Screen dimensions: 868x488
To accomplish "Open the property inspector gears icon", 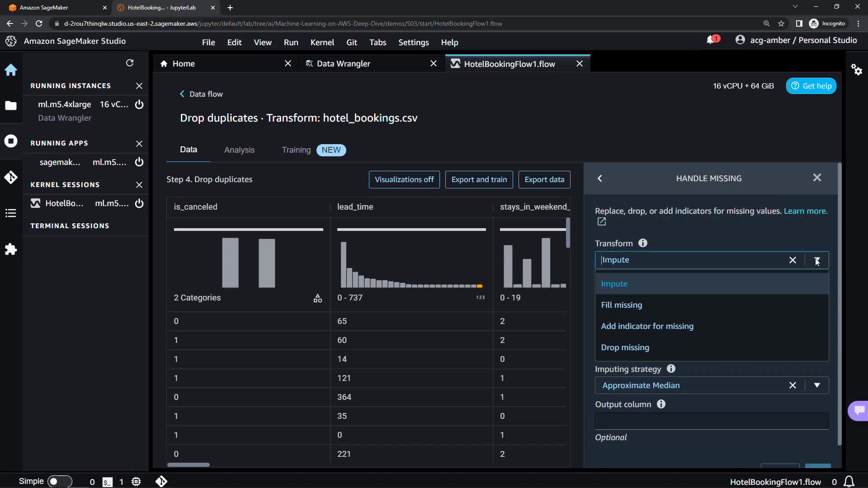I will 856,70.
